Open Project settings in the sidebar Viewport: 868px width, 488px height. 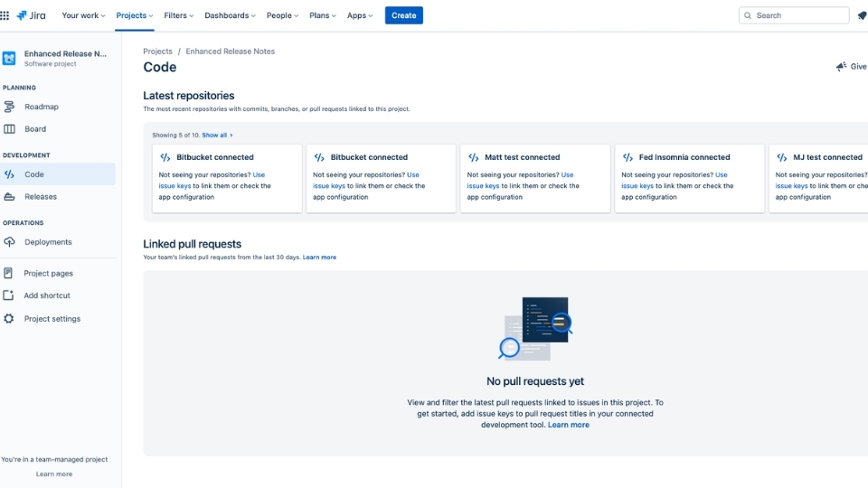click(58, 319)
